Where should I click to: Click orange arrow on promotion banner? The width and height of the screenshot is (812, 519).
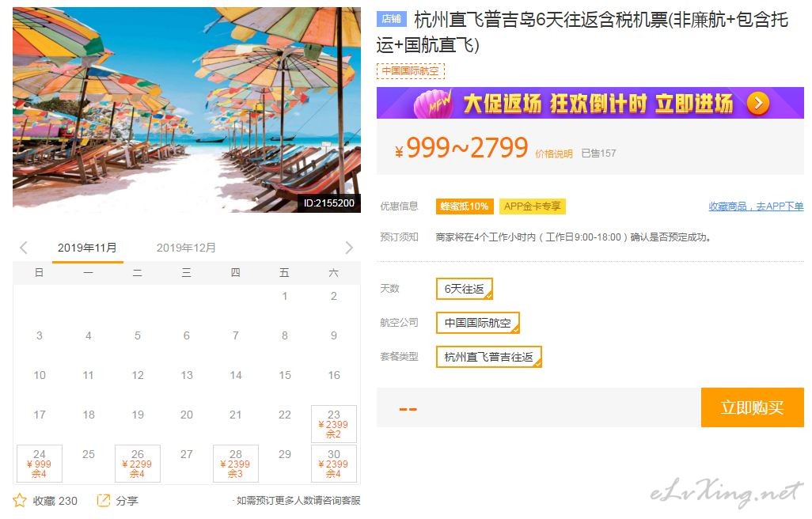(x=757, y=104)
